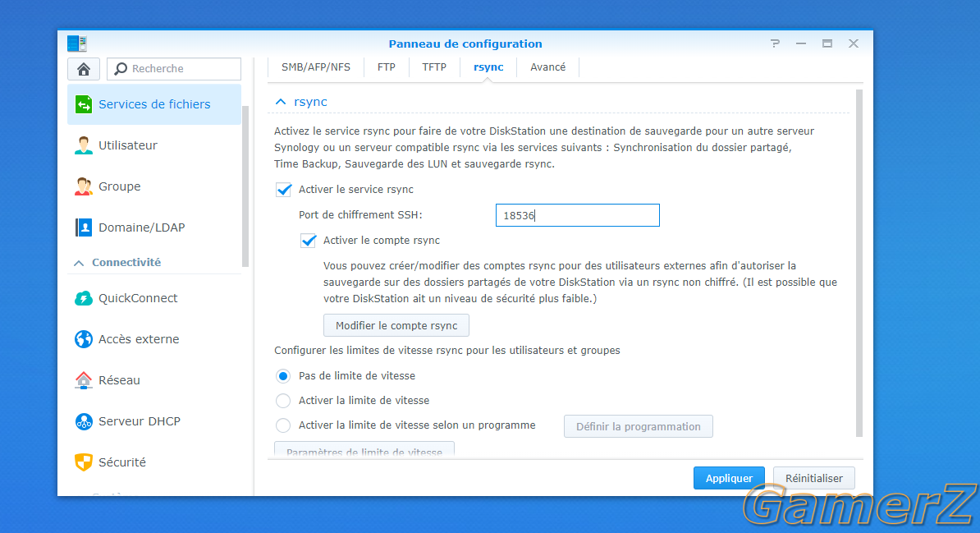
Task: Click the Groupe icon in sidebar
Action: (83, 186)
